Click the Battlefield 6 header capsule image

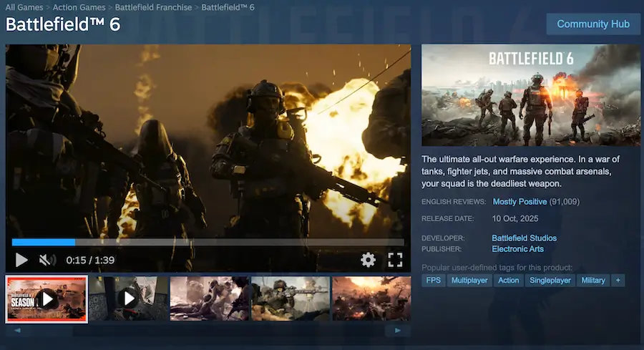[531, 95]
